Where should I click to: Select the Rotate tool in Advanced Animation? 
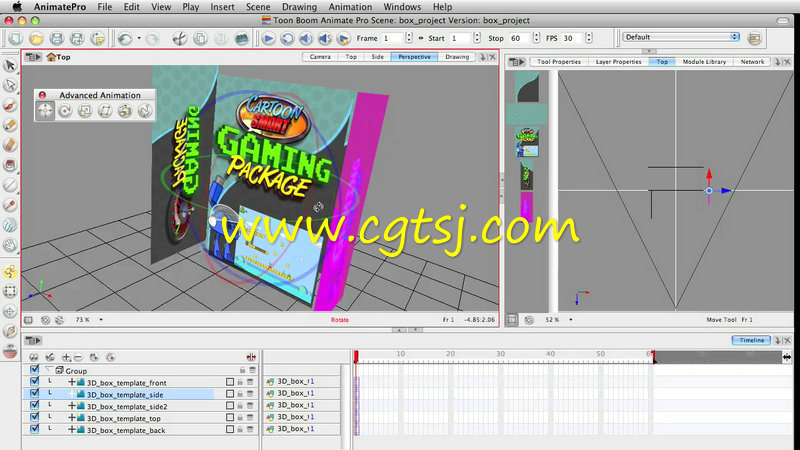click(65, 111)
